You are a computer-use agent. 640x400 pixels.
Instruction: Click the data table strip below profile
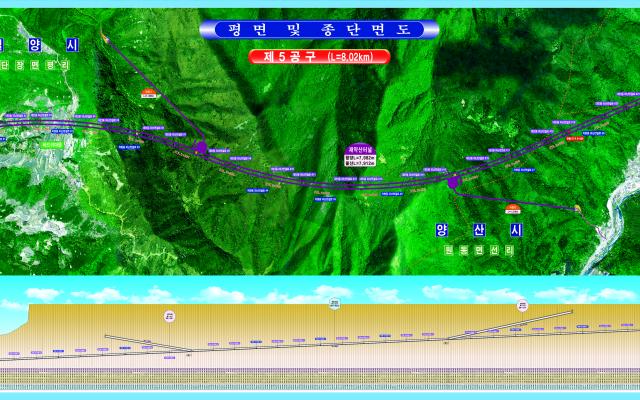click(x=320, y=379)
